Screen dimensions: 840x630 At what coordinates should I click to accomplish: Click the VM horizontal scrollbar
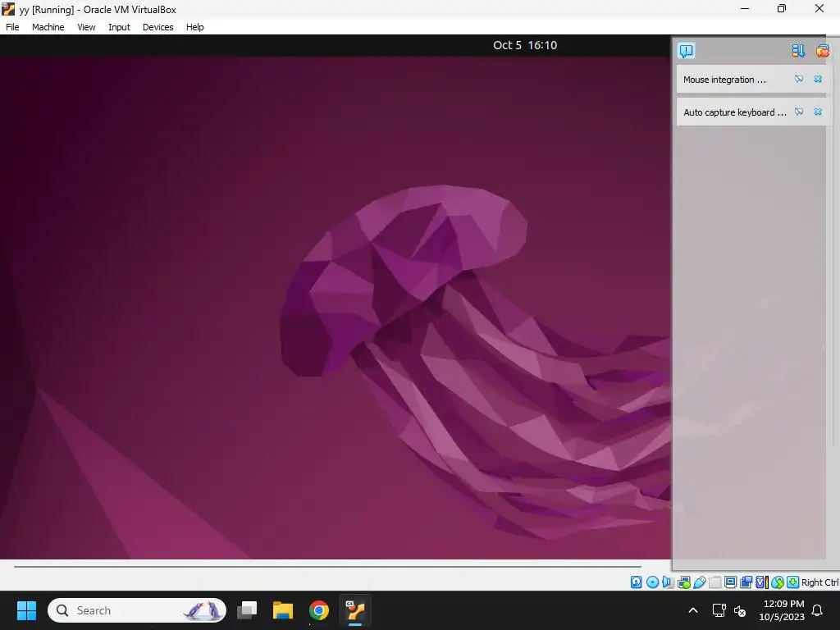327,566
